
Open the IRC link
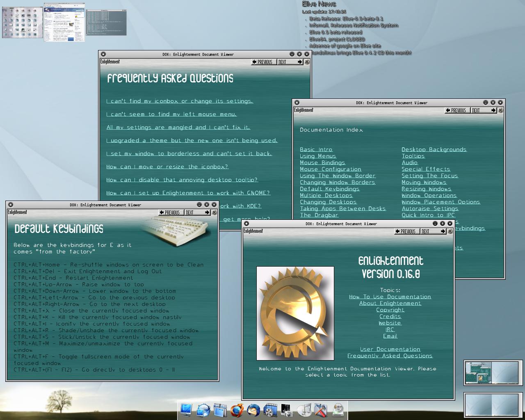click(x=390, y=330)
